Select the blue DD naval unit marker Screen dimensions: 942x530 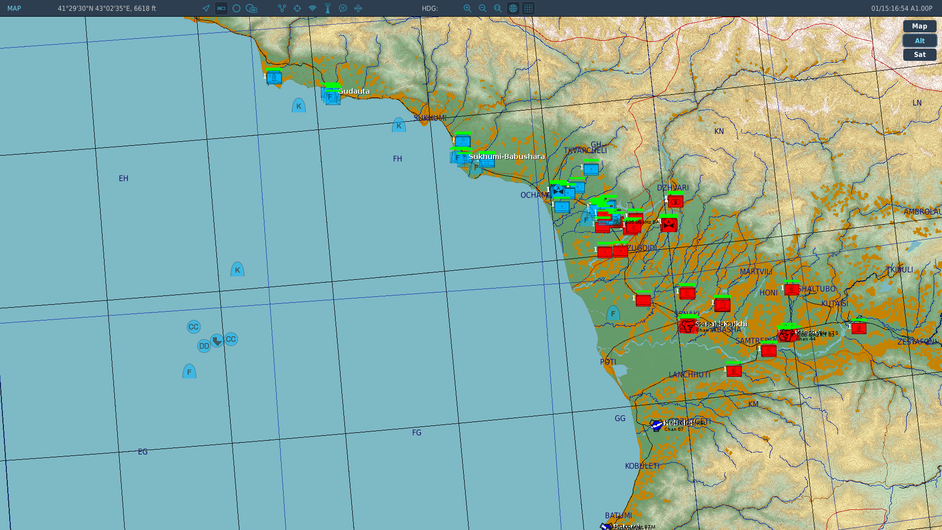click(204, 346)
